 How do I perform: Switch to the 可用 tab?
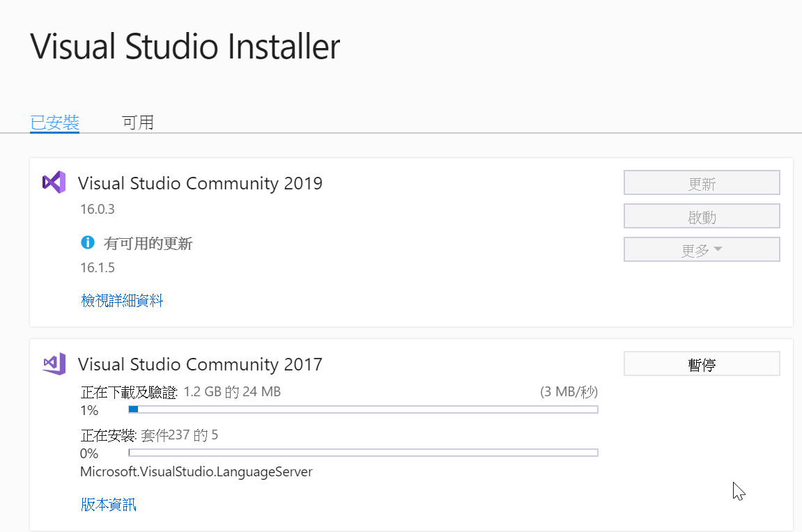coord(137,123)
